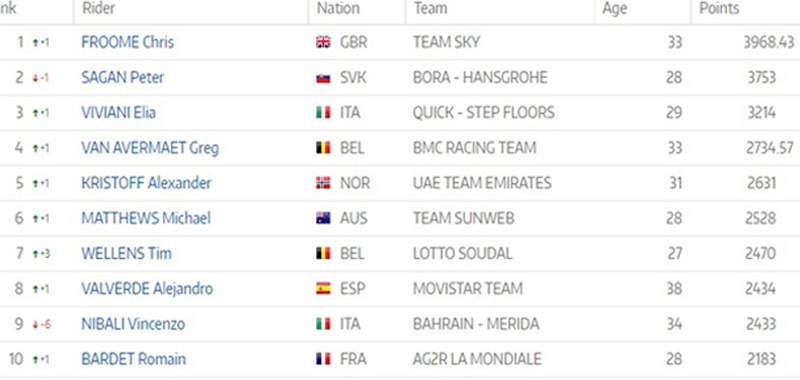800x380 pixels.
Task: Click the Australia flag beside AUS
Action: 323,219
